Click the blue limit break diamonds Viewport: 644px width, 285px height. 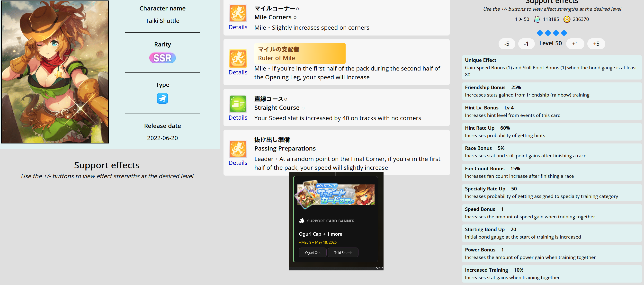click(x=552, y=33)
